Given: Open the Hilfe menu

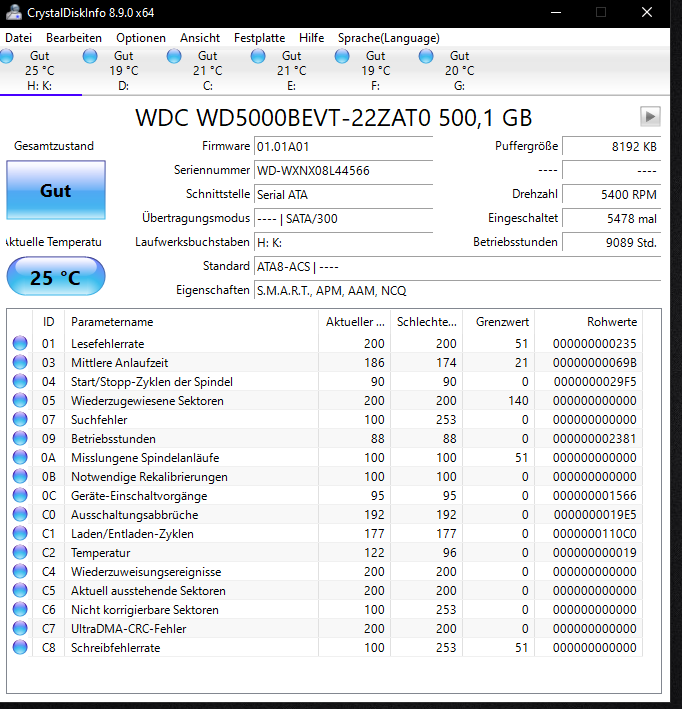Looking at the screenshot, I should (312, 38).
